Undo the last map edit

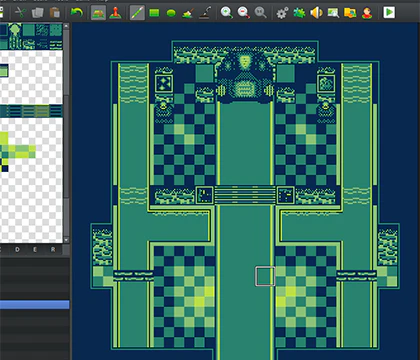point(77,13)
